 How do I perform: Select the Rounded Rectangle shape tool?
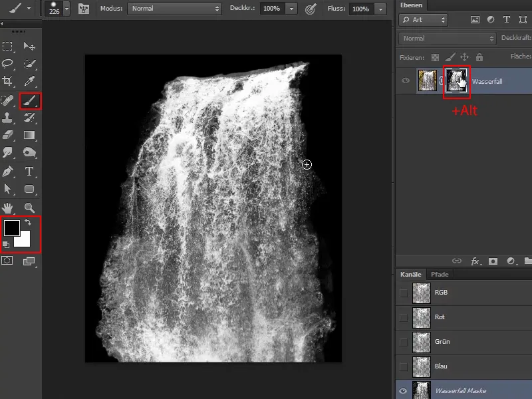[29, 189]
